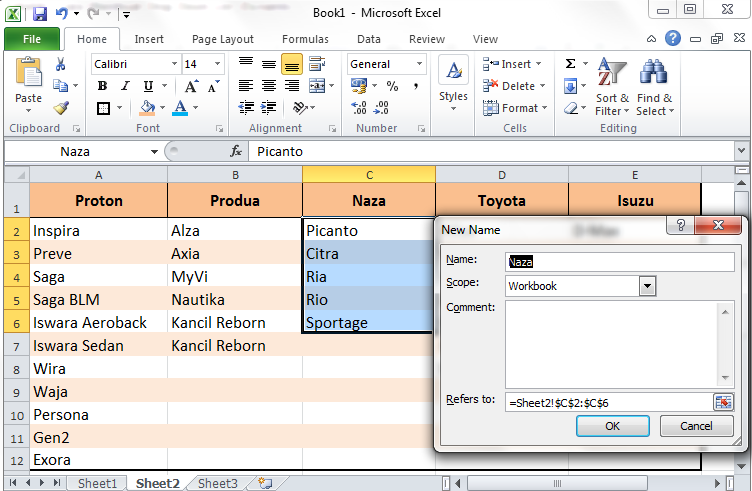The height and width of the screenshot is (491, 752).
Task: Open the font size dropdown (14)
Action: 217,64
